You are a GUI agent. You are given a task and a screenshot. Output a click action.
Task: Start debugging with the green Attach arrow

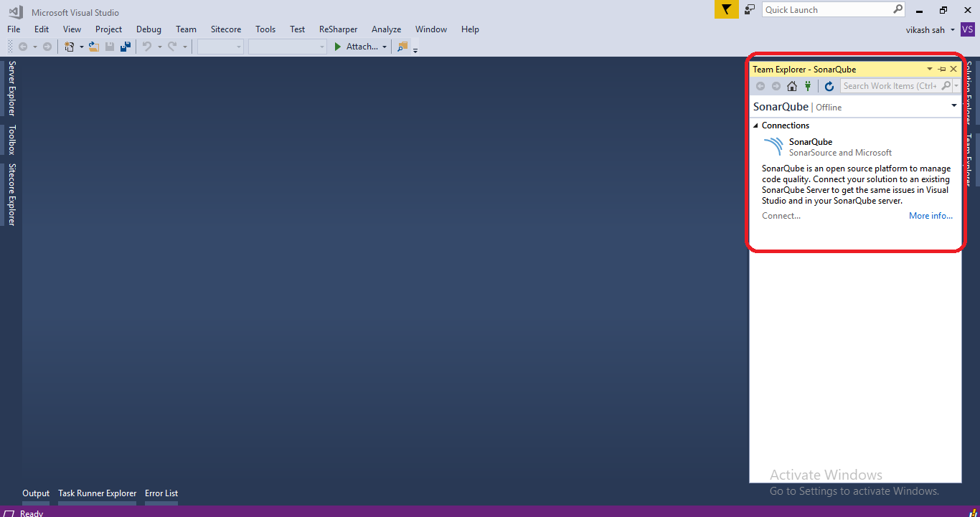(337, 46)
